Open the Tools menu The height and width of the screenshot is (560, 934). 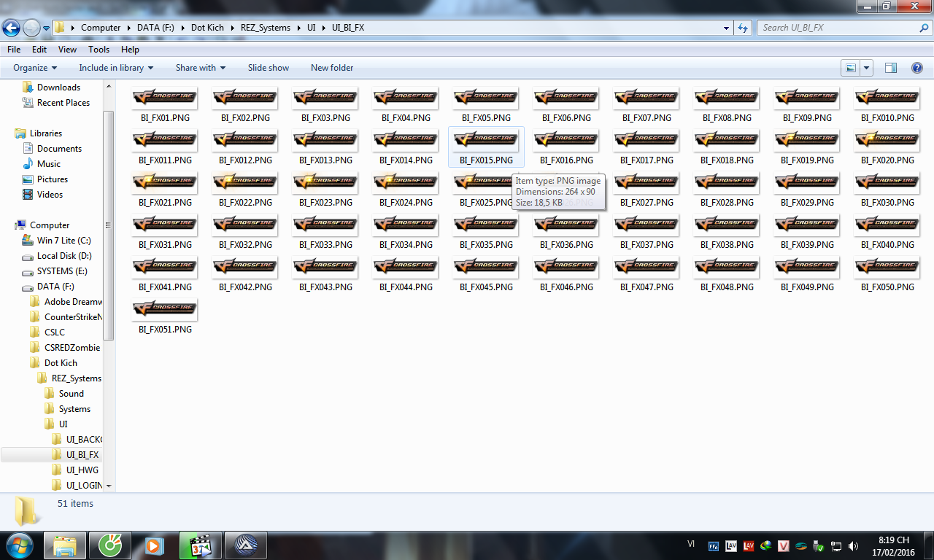(99, 50)
